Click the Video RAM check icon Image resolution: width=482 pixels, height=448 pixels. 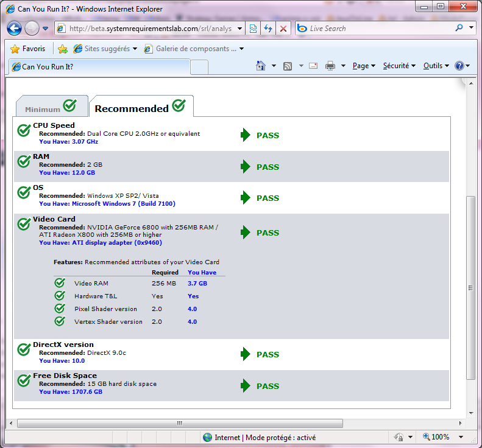60,282
